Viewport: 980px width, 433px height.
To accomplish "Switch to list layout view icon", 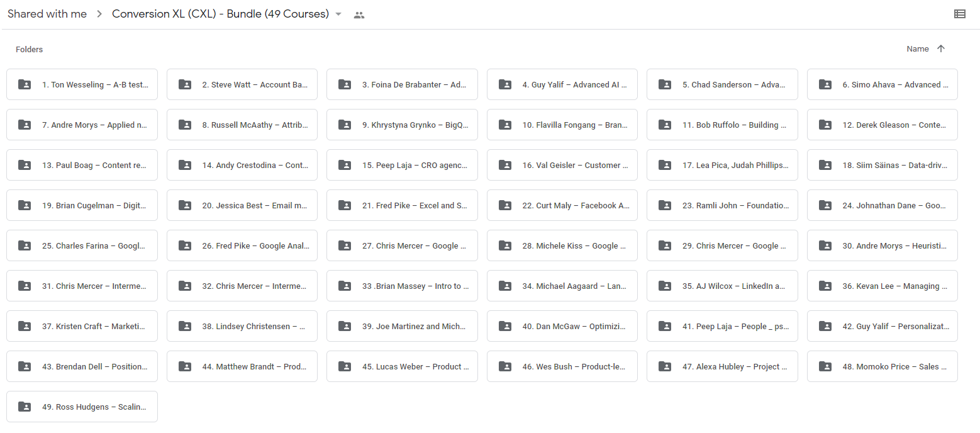I will coord(960,14).
